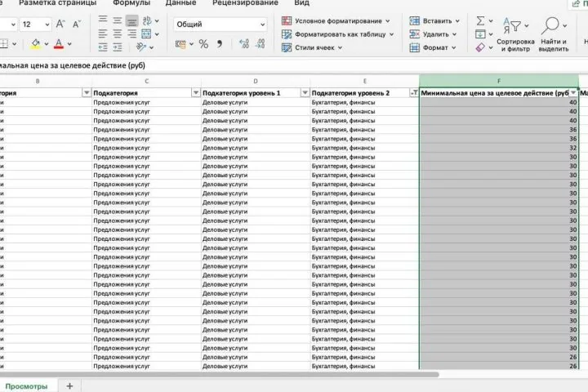This screenshot has width=588, height=392.
Task: Select the Просмотры sheet tab
Action: coord(27,386)
